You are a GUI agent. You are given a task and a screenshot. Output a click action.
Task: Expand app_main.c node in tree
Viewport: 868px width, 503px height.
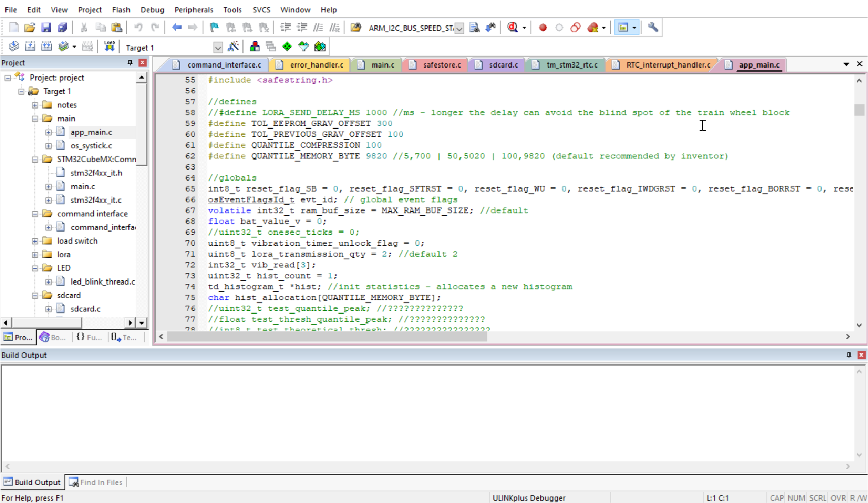point(48,132)
